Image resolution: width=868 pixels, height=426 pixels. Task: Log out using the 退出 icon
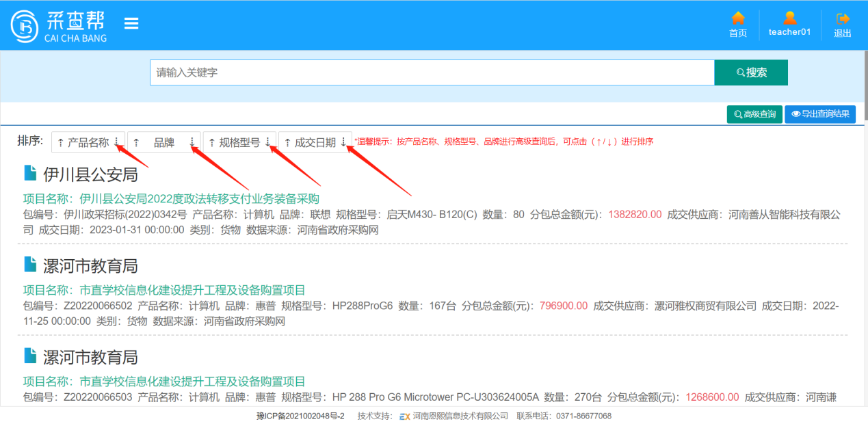pyautogui.click(x=843, y=18)
